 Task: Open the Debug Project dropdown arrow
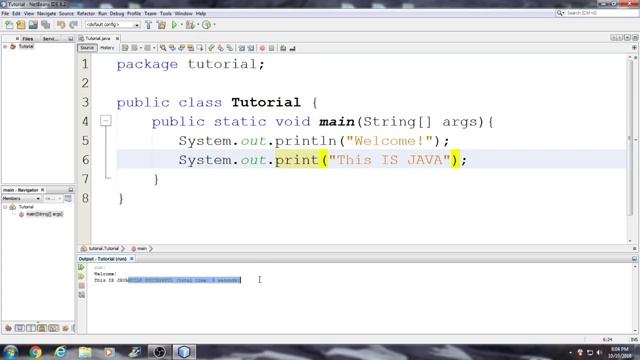click(x=198, y=25)
